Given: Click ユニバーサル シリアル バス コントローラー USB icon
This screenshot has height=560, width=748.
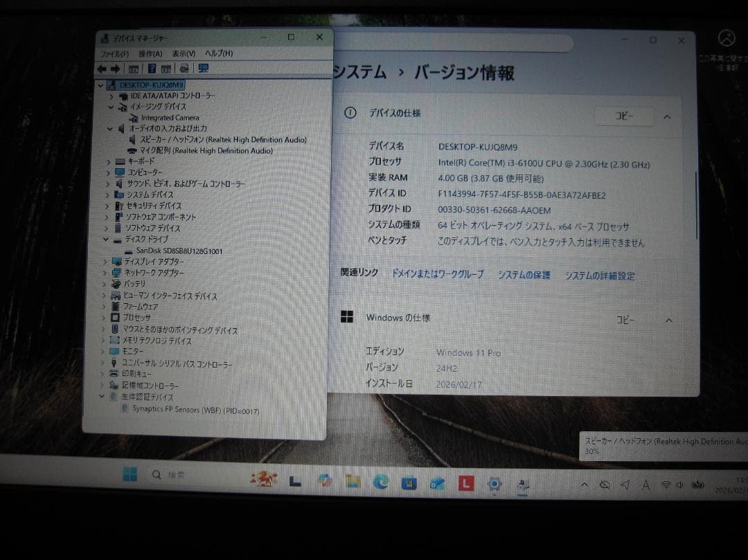Looking at the screenshot, I should pyautogui.click(x=114, y=363).
